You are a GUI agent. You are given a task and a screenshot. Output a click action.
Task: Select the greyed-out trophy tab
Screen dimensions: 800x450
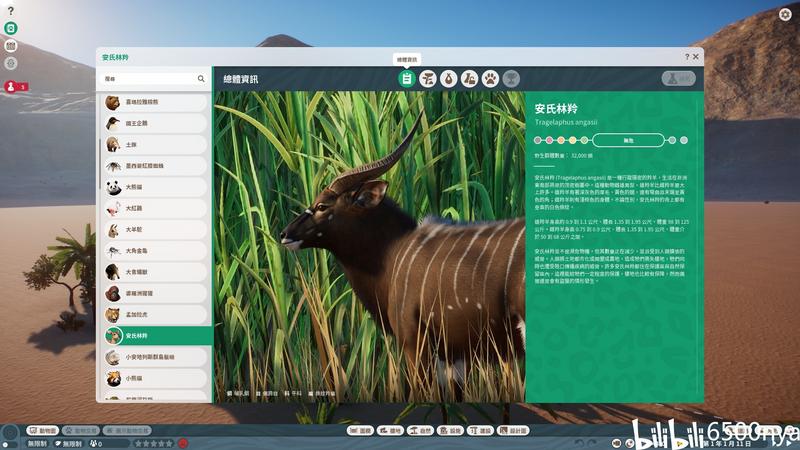[511, 79]
